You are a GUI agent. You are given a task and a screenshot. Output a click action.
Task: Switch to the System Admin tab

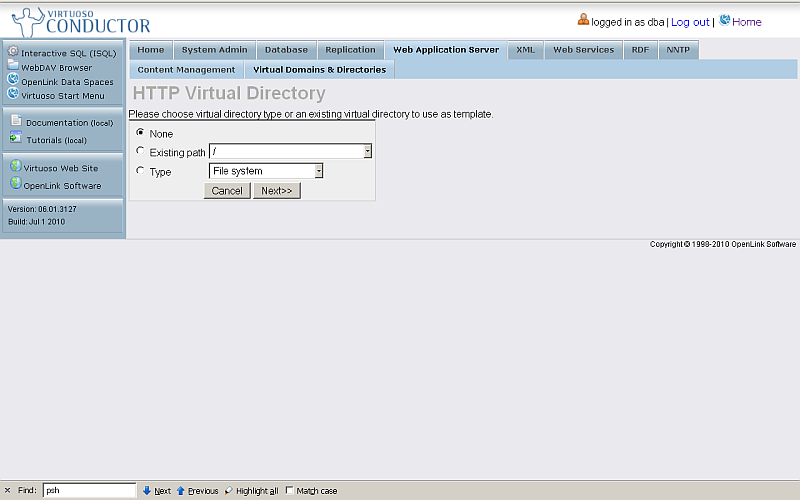point(214,49)
